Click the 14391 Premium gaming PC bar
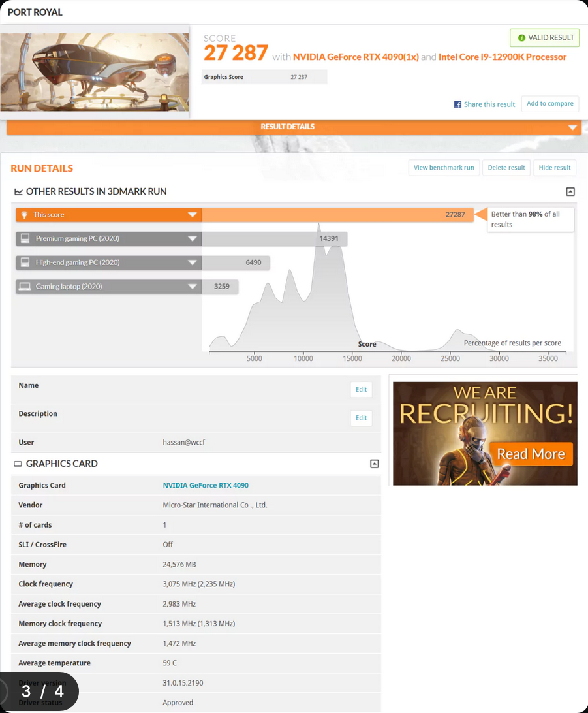588x713 pixels. pos(275,239)
